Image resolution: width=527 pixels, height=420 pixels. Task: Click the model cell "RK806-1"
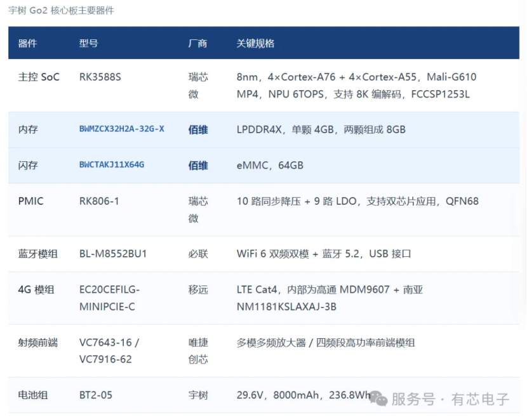pos(99,201)
